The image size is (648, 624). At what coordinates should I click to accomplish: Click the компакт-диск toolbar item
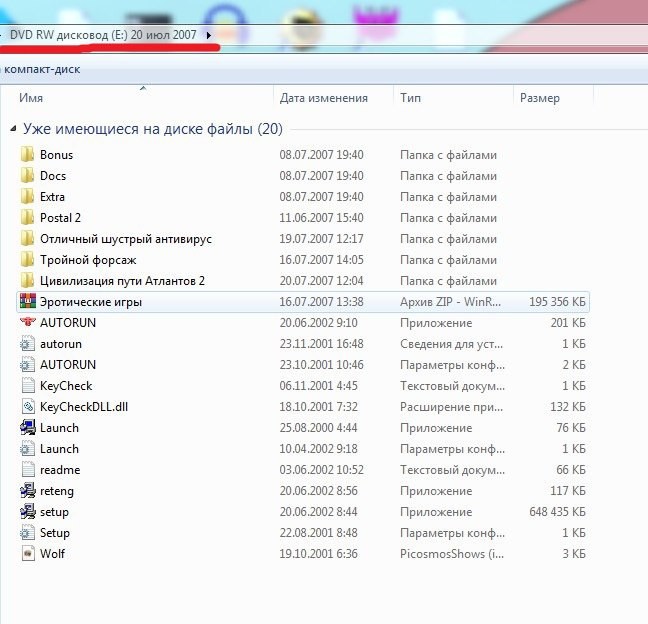point(42,69)
